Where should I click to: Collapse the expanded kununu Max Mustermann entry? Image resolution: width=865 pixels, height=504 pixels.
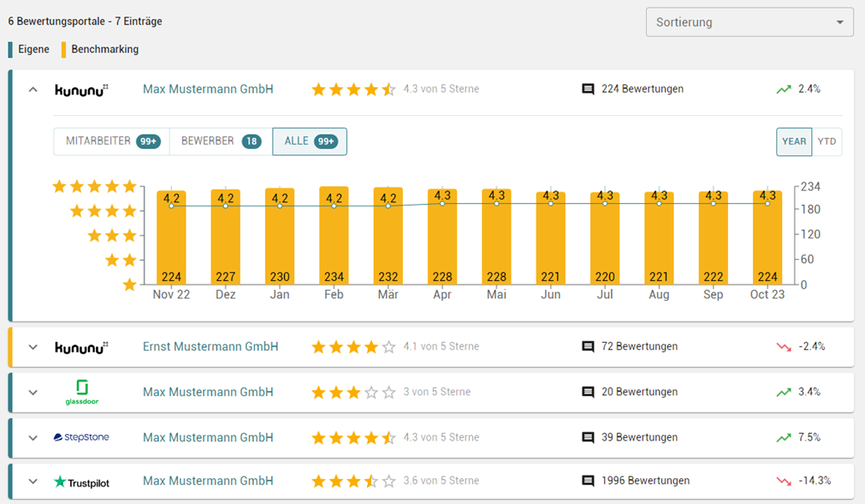(33, 89)
